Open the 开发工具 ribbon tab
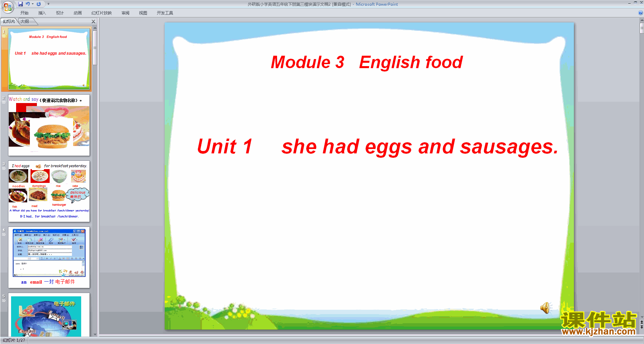This screenshot has height=344, width=644. [165, 13]
